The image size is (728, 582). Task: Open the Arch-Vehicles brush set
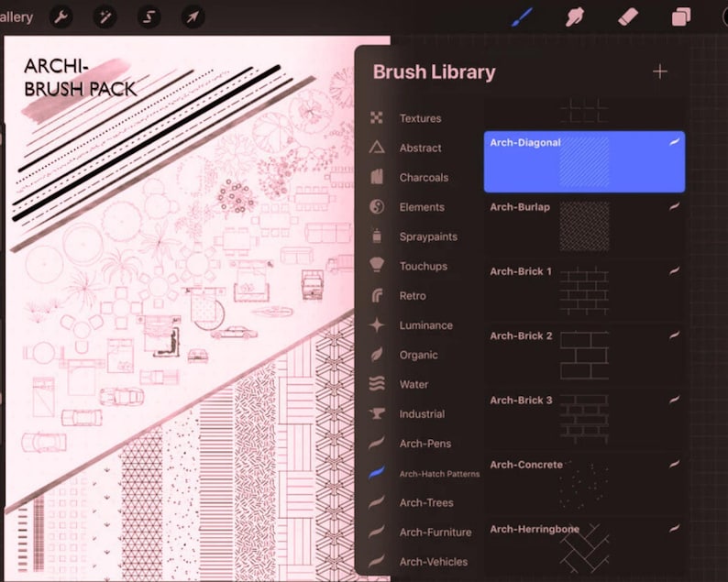pyautogui.click(x=433, y=562)
